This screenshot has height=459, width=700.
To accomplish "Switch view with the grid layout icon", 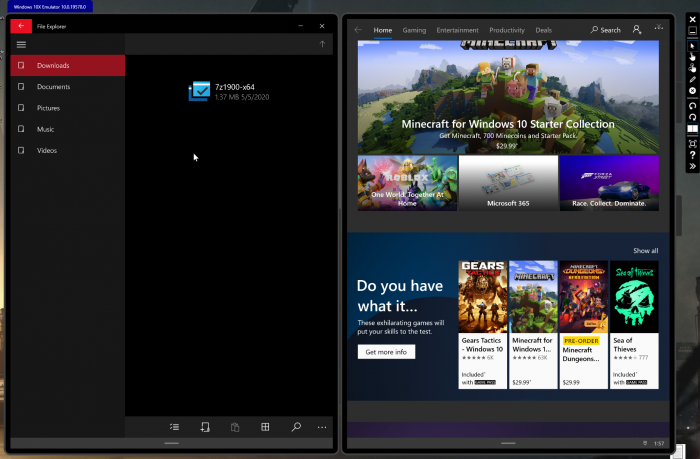I will pos(265,427).
